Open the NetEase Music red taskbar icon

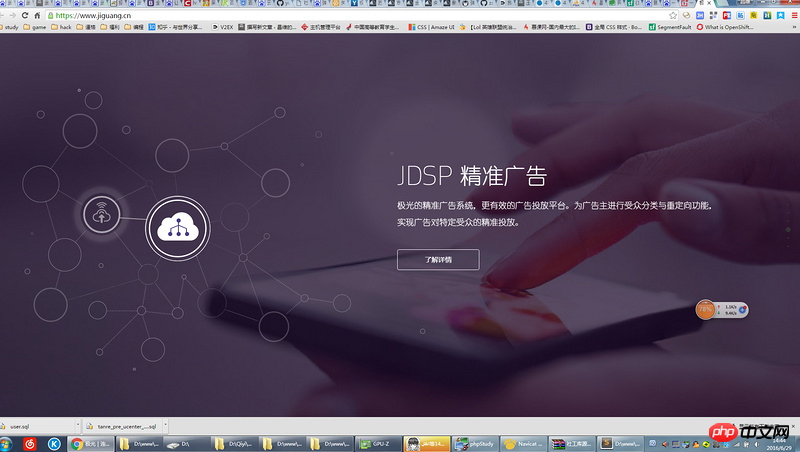(x=30, y=444)
